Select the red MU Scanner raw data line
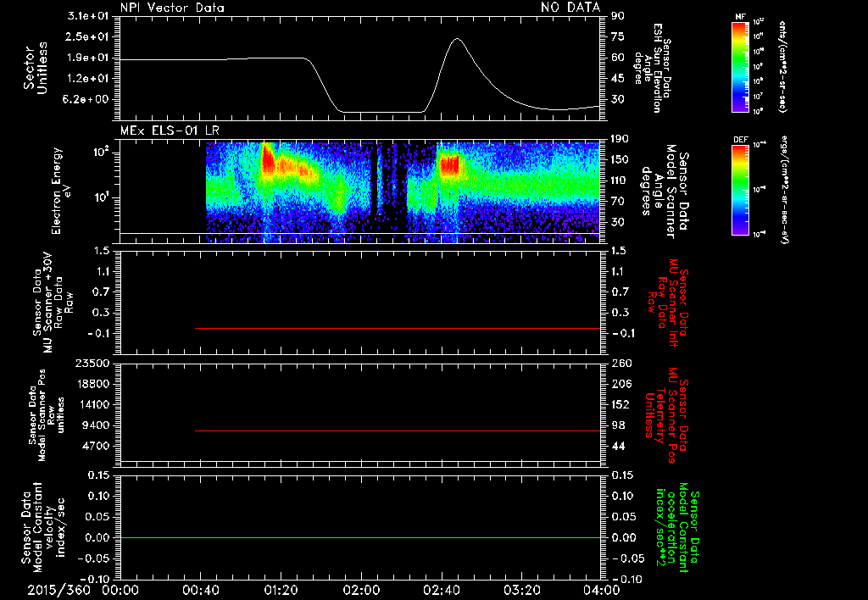The height and width of the screenshot is (600, 868). pos(398,328)
